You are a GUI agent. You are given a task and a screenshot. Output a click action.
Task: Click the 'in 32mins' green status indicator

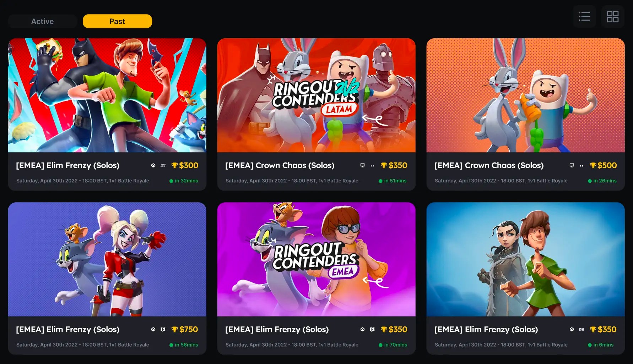tap(184, 181)
